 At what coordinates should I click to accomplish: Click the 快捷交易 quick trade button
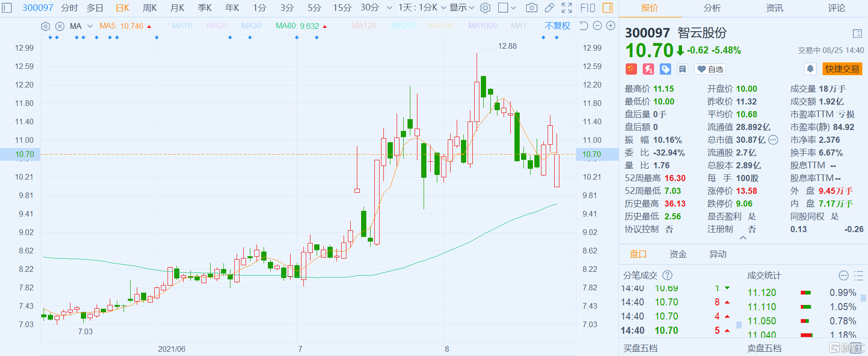pos(842,69)
